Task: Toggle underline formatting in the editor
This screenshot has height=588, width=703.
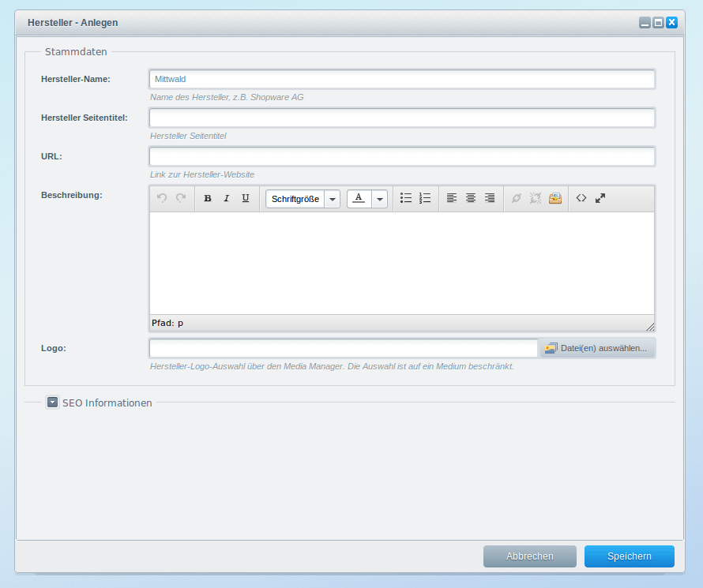Action: [246, 199]
